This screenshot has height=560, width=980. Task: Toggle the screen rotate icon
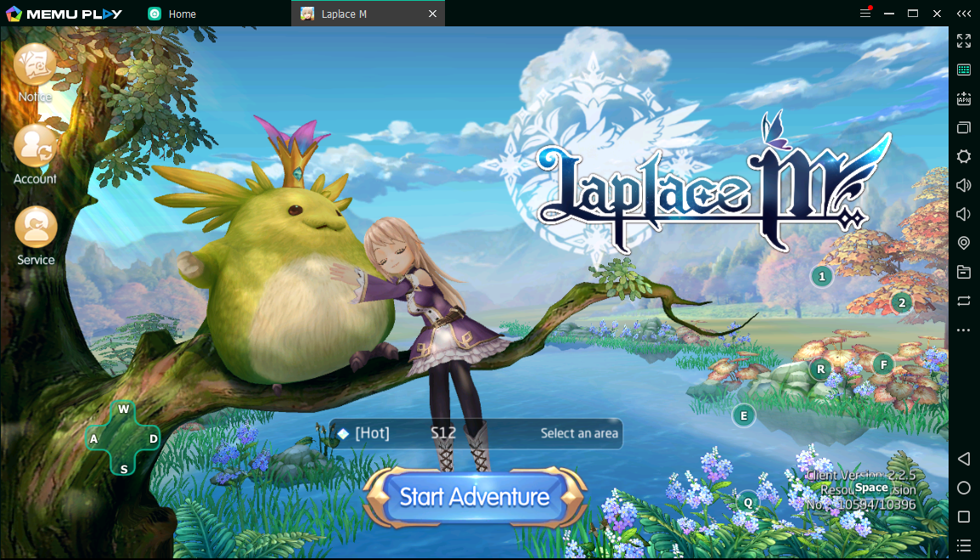click(964, 301)
